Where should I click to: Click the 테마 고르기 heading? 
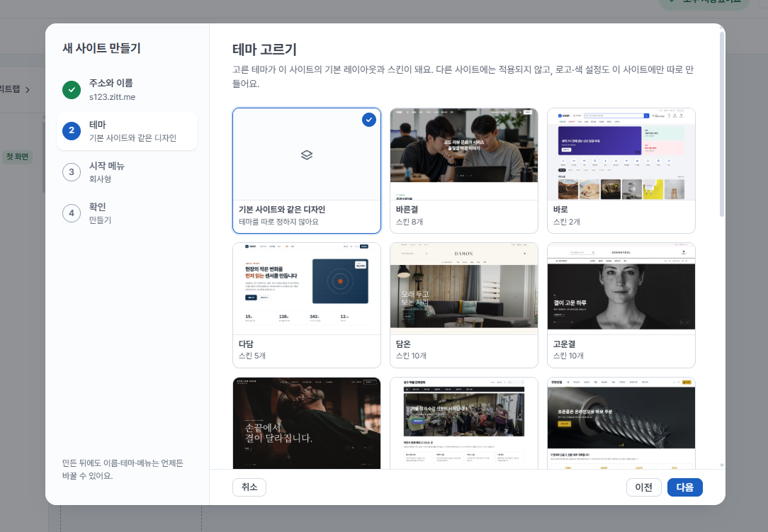tap(264, 50)
